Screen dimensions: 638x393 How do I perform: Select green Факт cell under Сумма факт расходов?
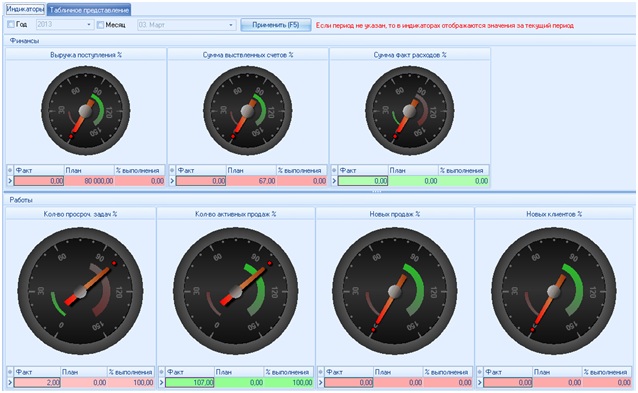[x=363, y=181]
